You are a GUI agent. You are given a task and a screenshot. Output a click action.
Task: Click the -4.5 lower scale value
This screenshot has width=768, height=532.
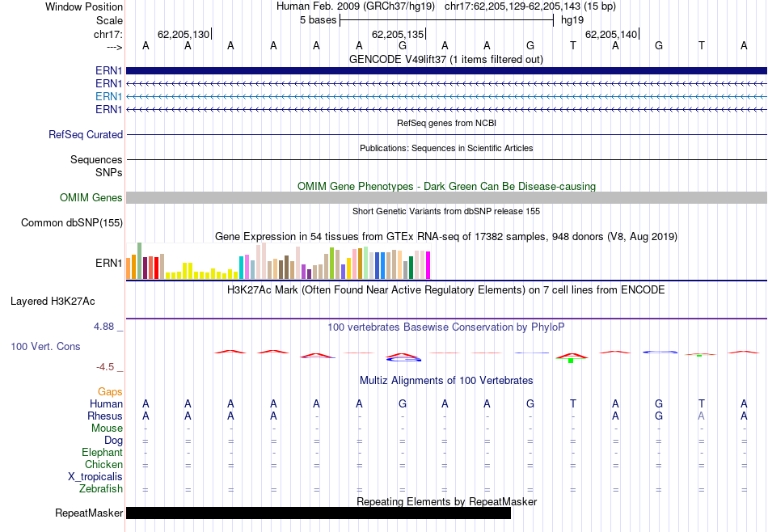pos(105,367)
